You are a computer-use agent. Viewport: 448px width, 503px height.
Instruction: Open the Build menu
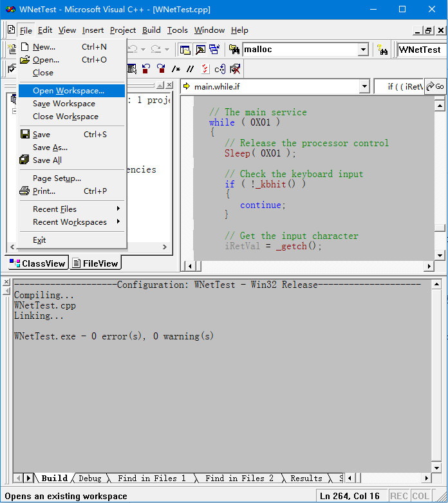point(151,30)
